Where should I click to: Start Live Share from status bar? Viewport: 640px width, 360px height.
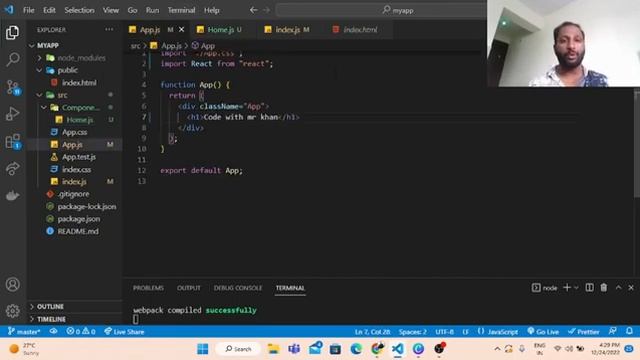[x=124, y=331]
